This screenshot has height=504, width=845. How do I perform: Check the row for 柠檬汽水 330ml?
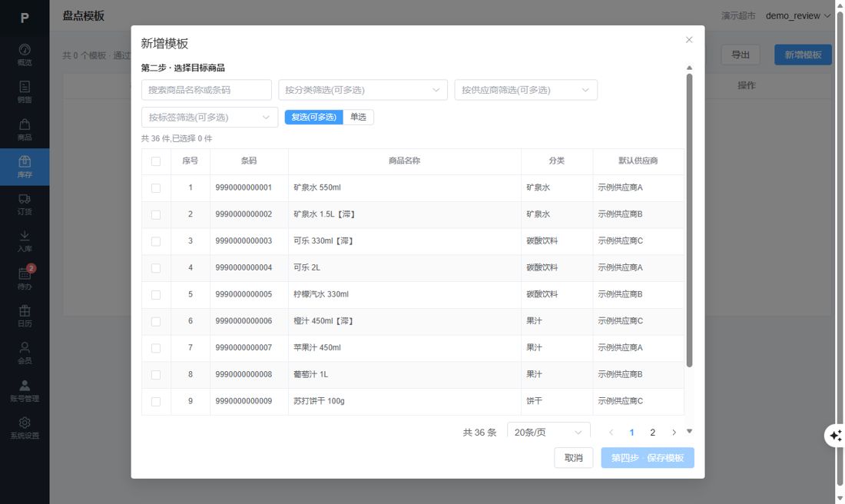click(x=156, y=295)
